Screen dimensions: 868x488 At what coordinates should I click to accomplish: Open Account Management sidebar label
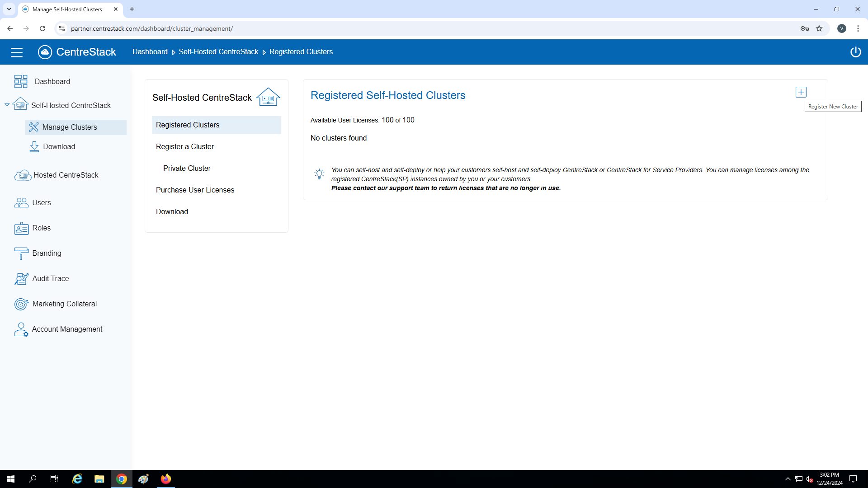coord(67,329)
